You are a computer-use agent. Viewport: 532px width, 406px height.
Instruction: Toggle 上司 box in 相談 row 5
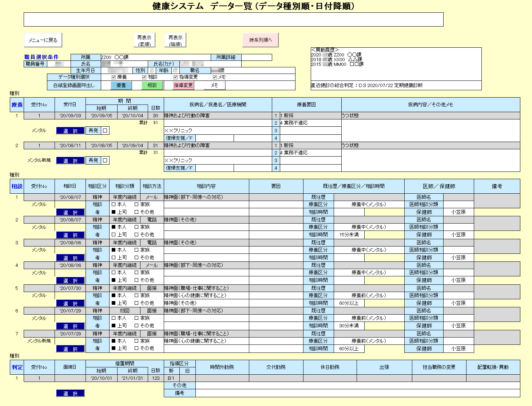(x=114, y=303)
